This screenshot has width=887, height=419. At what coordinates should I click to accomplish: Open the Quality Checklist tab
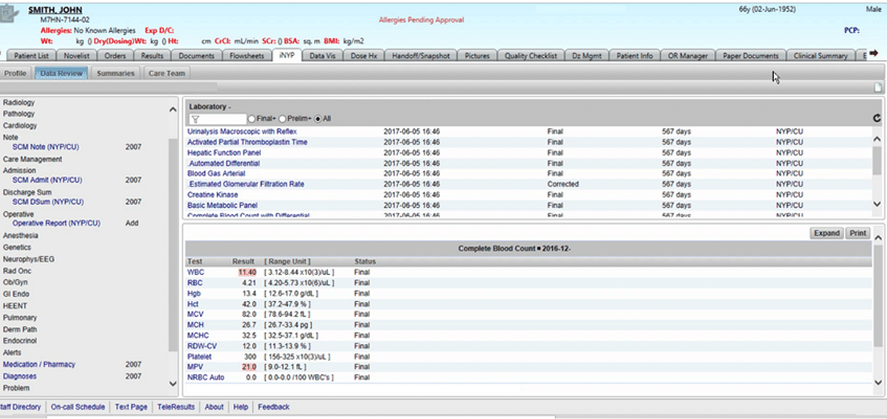click(x=531, y=56)
